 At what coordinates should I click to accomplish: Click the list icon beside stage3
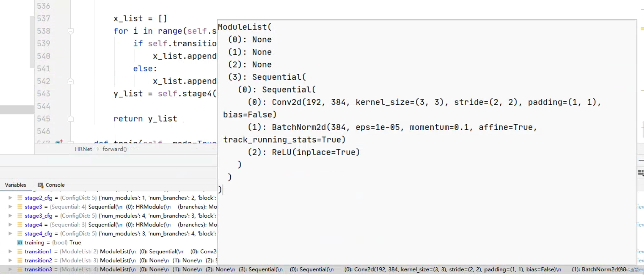tap(20, 207)
